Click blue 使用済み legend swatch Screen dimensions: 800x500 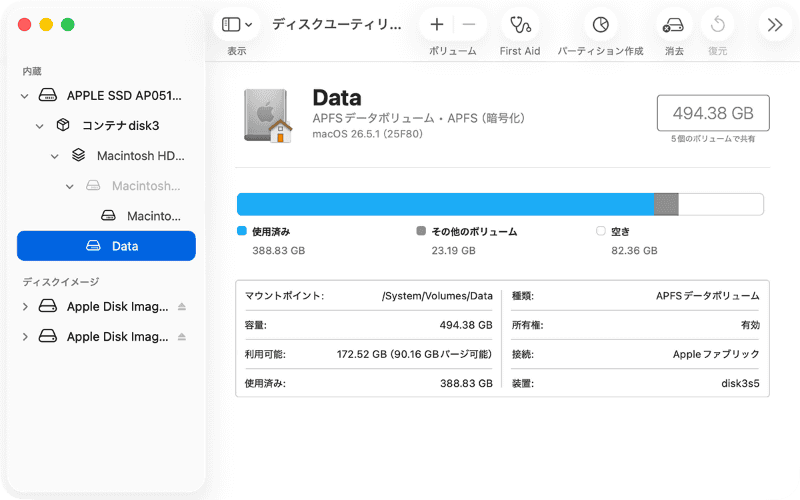pos(242,231)
